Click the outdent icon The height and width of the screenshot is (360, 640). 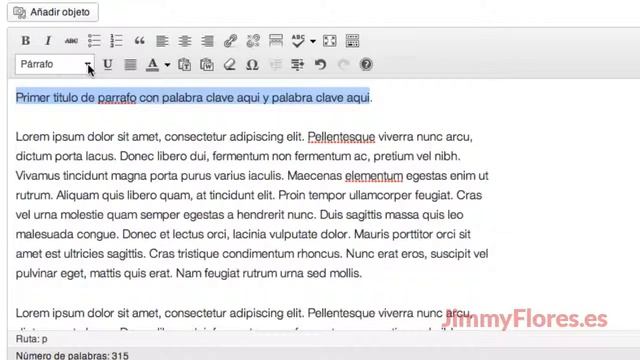tap(276, 64)
